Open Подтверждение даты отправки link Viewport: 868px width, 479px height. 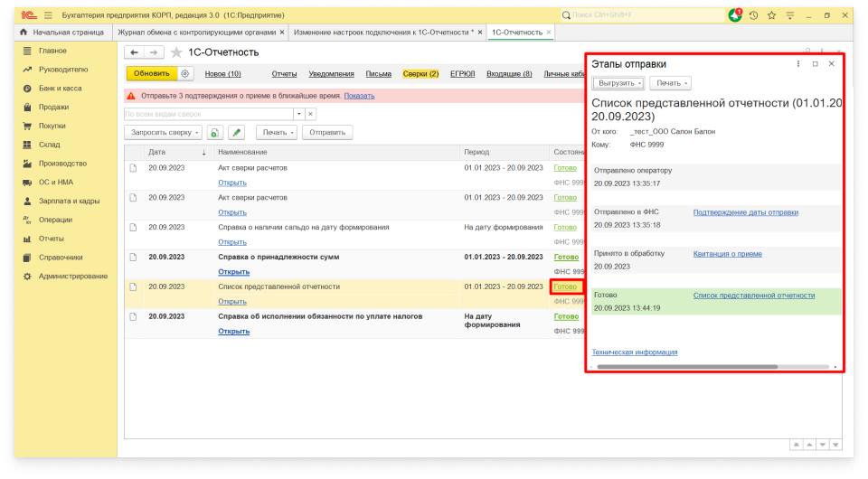pyautogui.click(x=745, y=212)
